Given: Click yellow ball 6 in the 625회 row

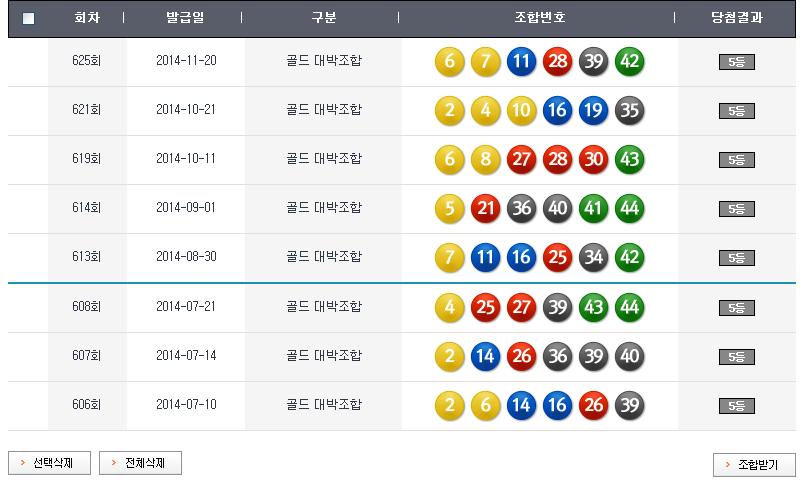Looking at the screenshot, I should click(450, 62).
